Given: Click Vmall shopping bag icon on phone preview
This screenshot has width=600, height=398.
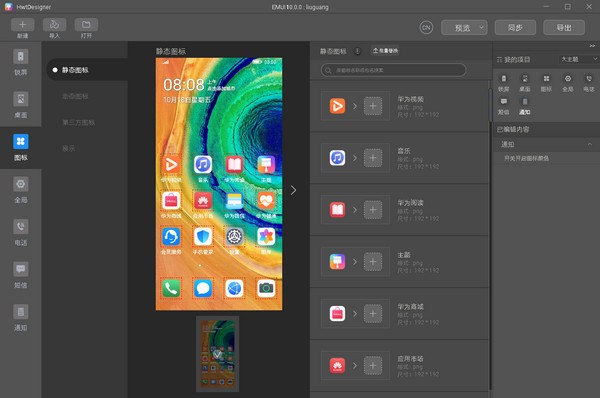Looking at the screenshot, I should [171, 201].
